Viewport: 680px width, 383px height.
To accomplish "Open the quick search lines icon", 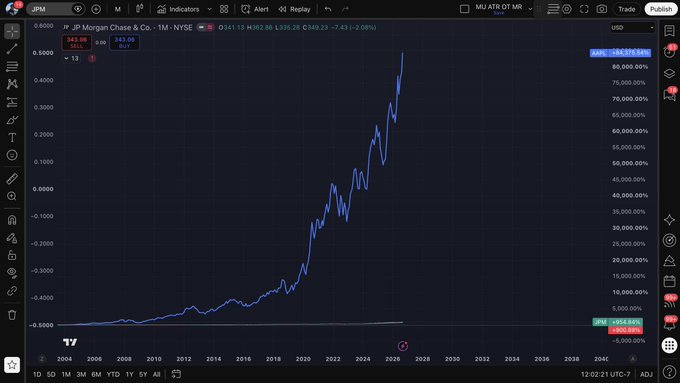I will coord(552,9).
